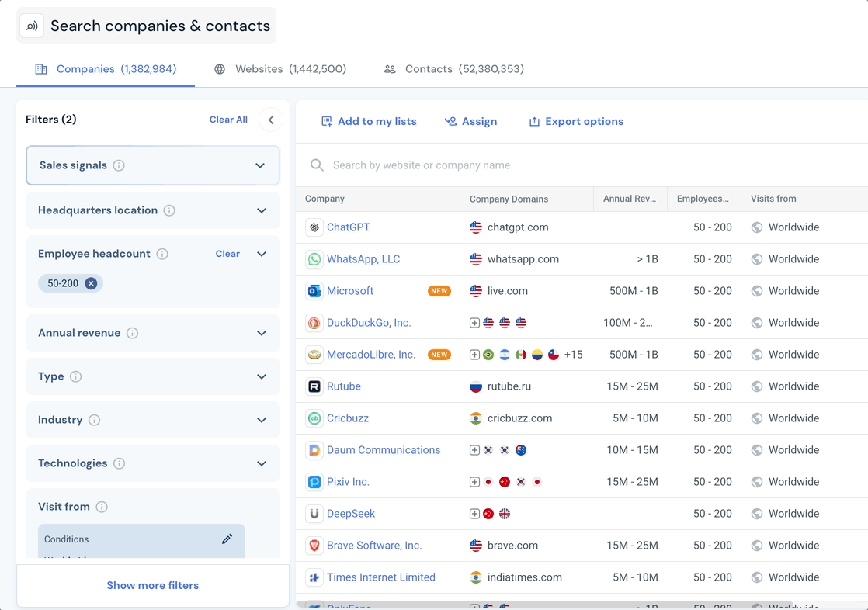The image size is (868, 610).
Task: Click the horizontal scrollbar under the table
Action: click(x=545, y=605)
